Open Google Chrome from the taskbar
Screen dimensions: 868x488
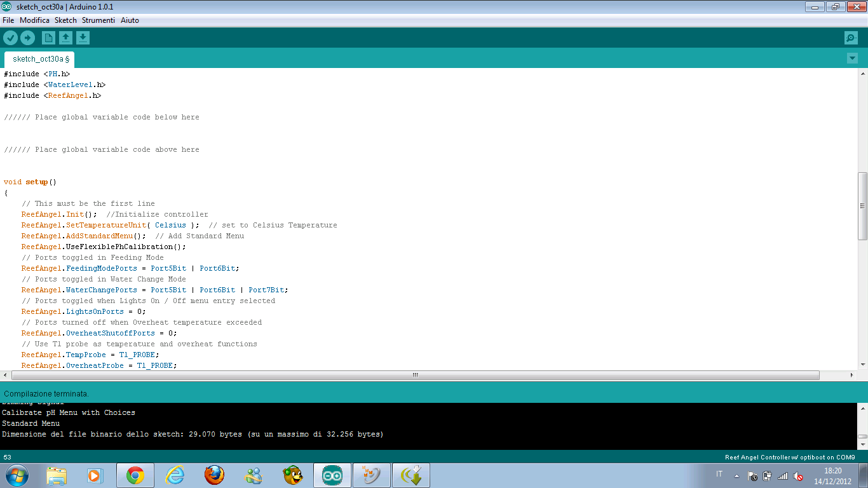[x=135, y=475]
